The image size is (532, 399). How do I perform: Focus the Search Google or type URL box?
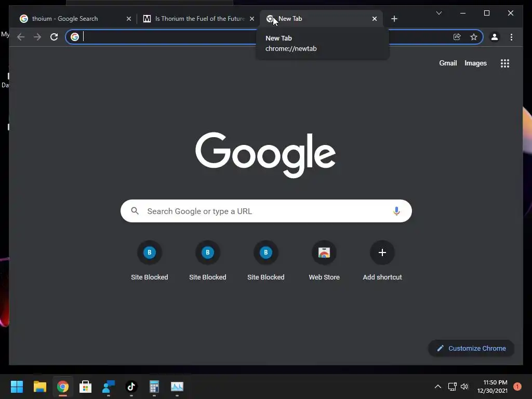266,211
